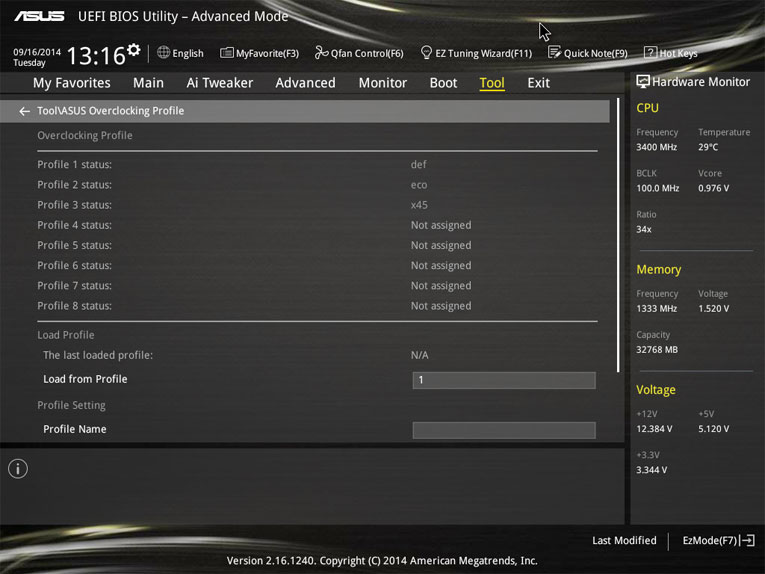
Task: Click the Profile 6 status row
Action: coord(317,265)
